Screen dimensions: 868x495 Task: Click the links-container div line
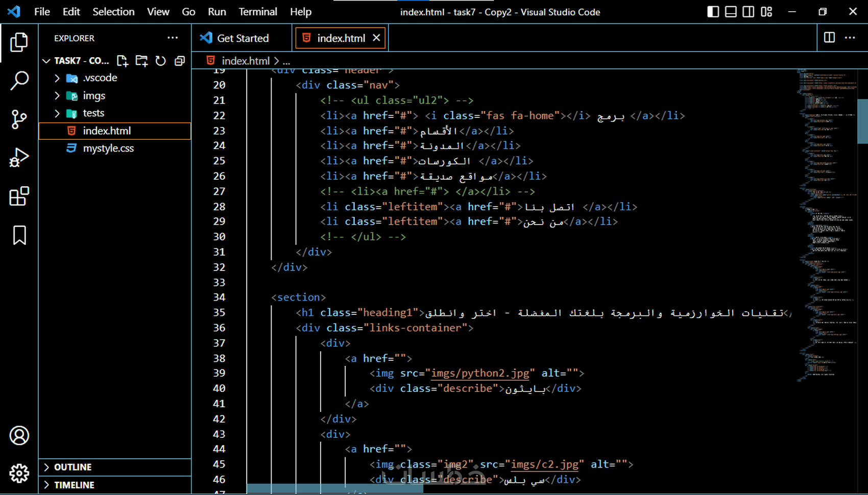coord(384,328)
